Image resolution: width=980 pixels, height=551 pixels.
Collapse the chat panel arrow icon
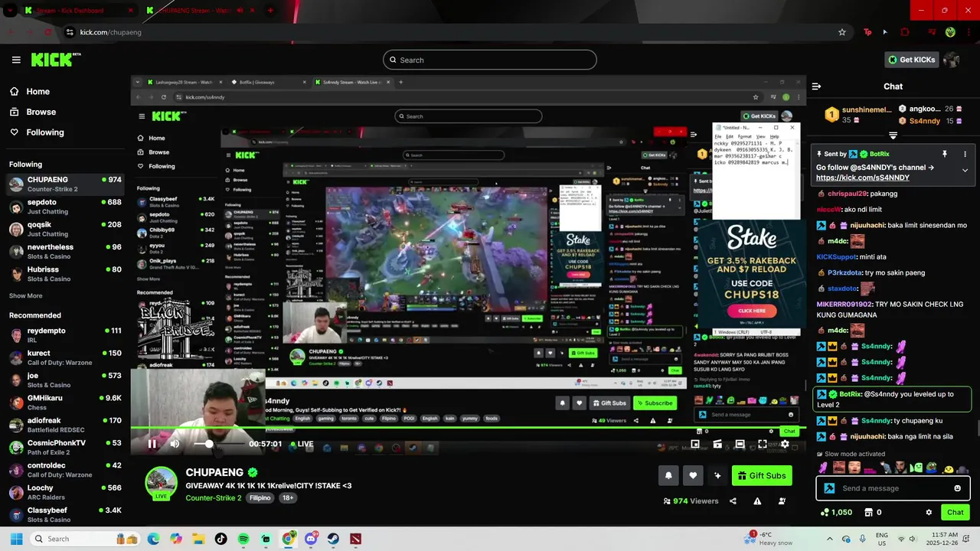point(816,86)
